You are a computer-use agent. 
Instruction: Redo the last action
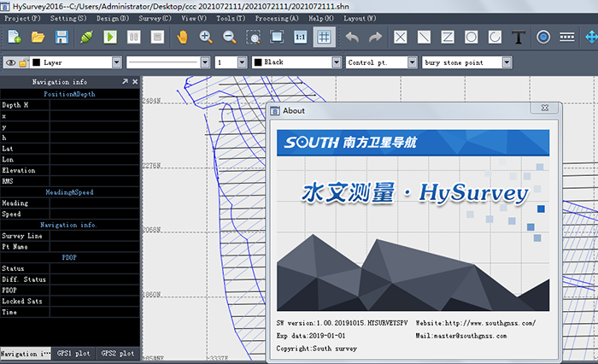tap(375, 37)
